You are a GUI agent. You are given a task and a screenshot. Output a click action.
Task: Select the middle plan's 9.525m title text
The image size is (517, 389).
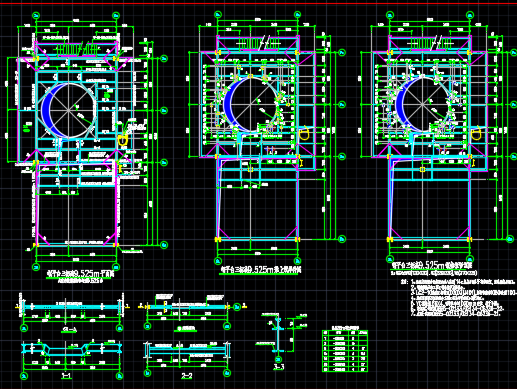point(260,269)
